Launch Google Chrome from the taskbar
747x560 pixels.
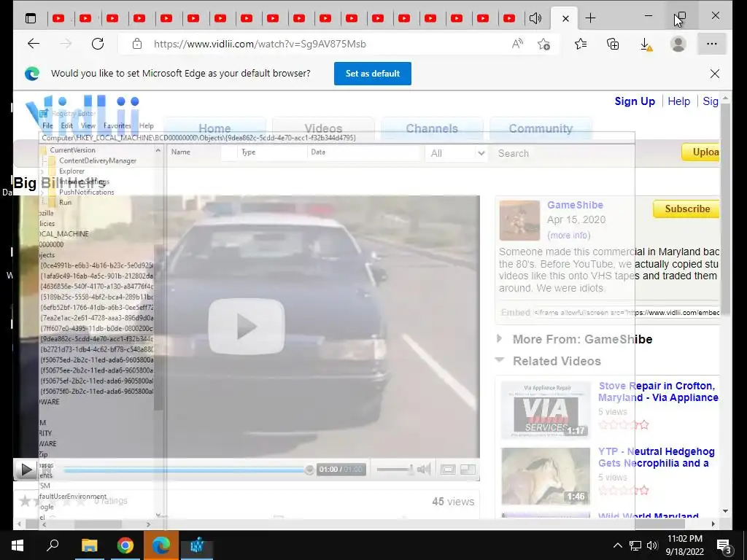(x=125, y=545)
